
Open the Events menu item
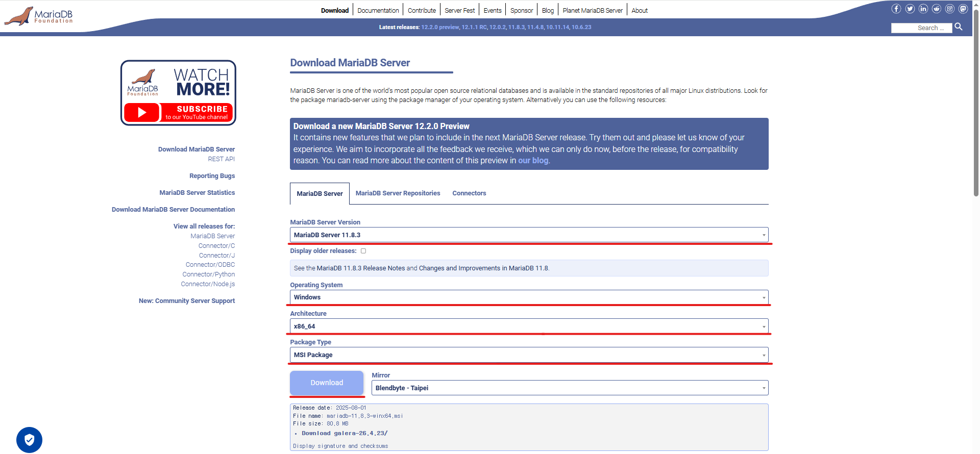coord(493,10)
